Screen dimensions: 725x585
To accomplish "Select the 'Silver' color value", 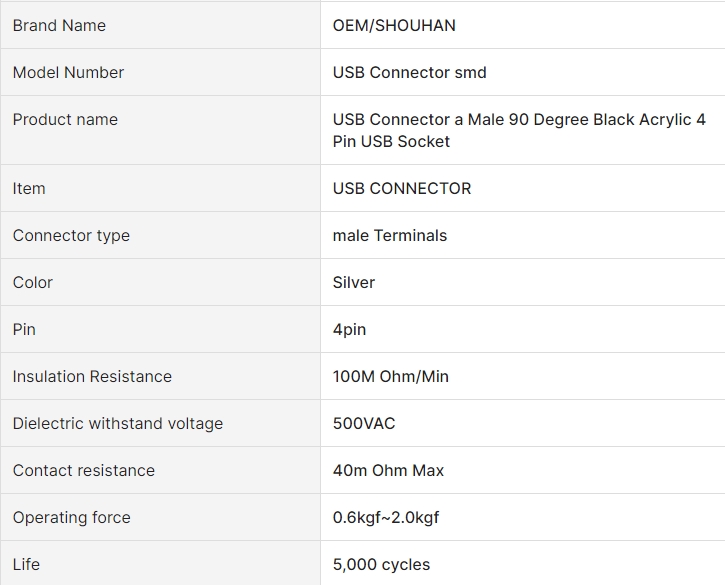I will [354, 283].
